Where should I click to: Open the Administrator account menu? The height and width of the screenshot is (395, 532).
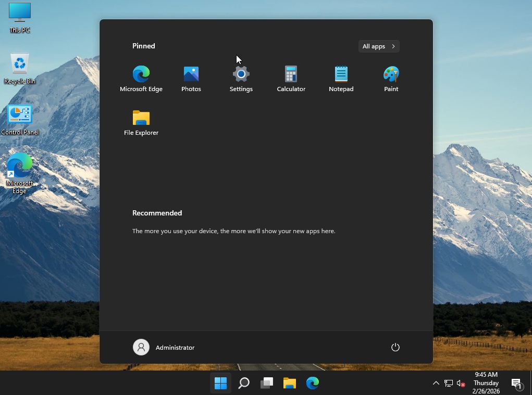[x=164, y=347]
